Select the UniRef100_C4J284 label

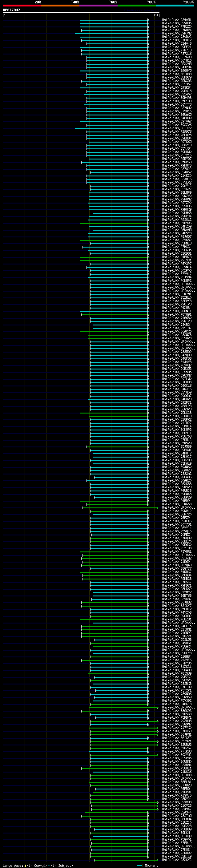tap(177, 67)
